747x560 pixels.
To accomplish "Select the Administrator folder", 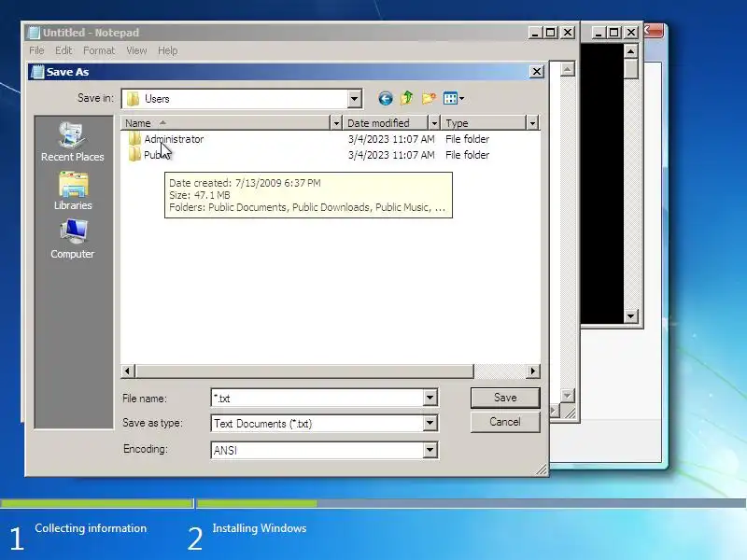I will coord(174,139).
